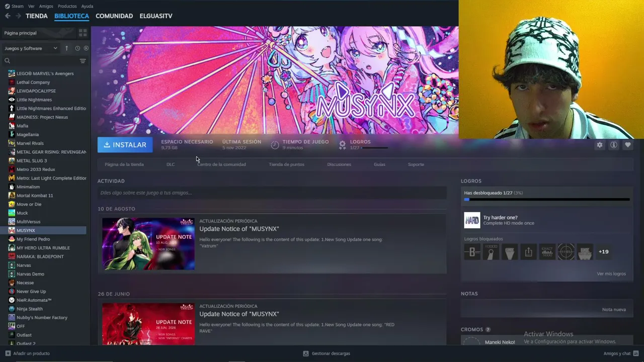Click the help icon beside Cromos
644x362 pixels.
488,330
